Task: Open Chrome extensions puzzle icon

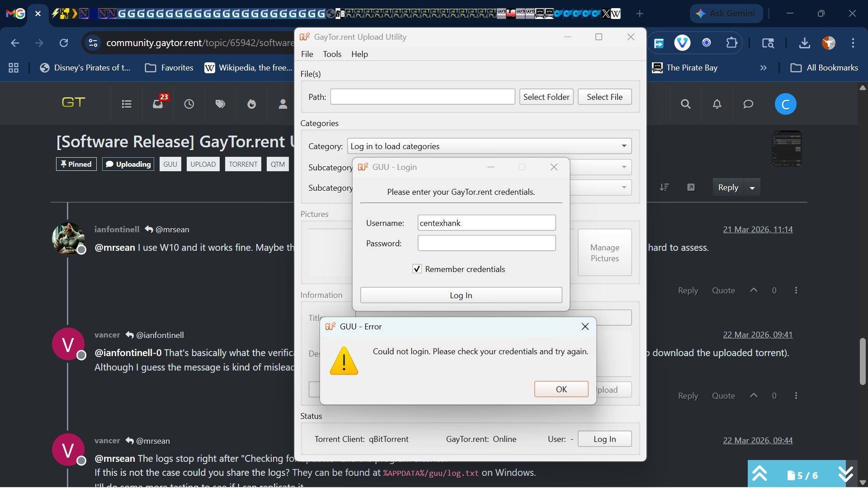Action: [731, 43]
